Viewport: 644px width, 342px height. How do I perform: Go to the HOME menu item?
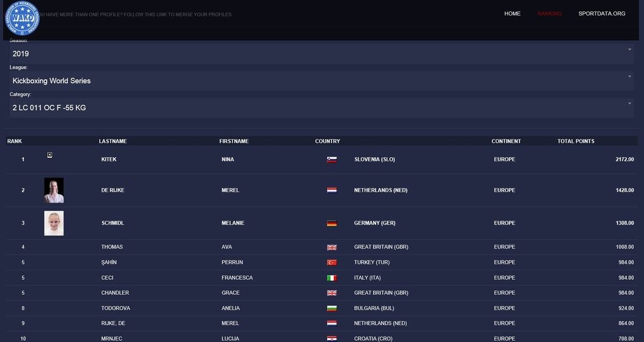point(512,14)
